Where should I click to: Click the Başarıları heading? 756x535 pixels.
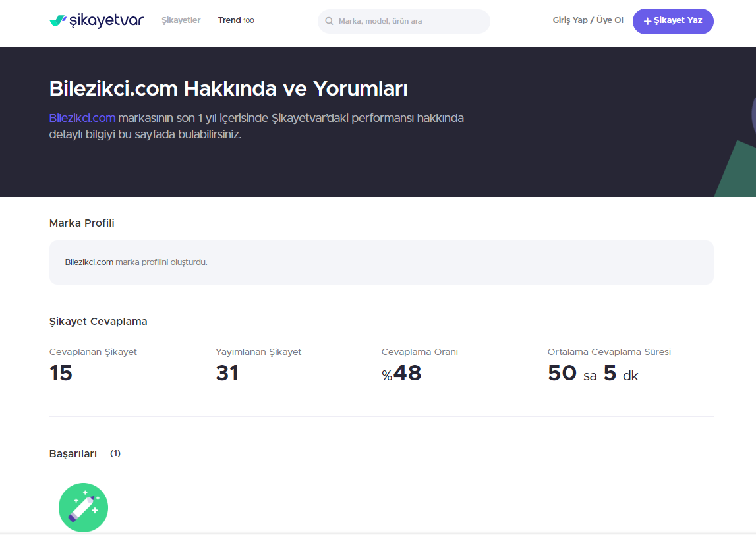tap(73, 454)
